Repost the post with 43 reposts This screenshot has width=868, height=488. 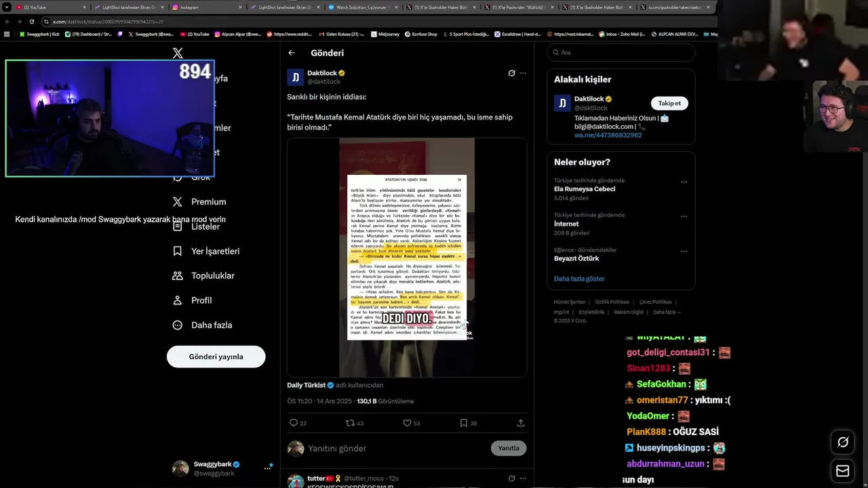tap(350, 423)
